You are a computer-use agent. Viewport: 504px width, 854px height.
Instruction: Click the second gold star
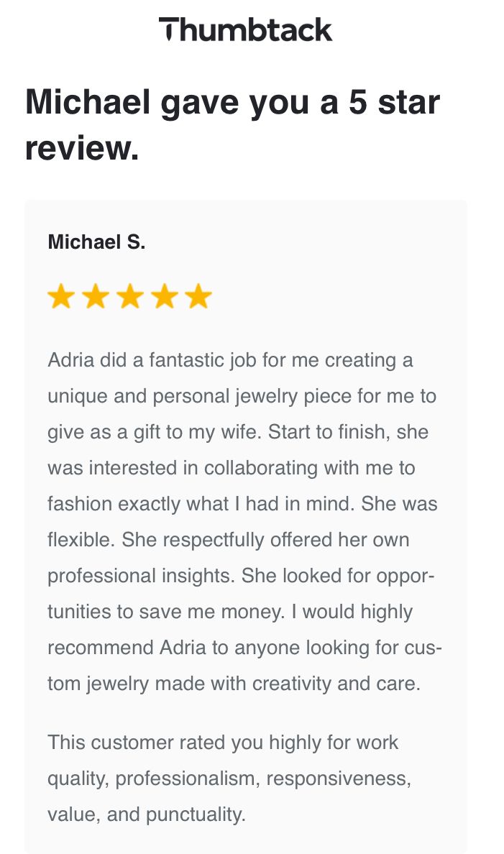(96, 296)
